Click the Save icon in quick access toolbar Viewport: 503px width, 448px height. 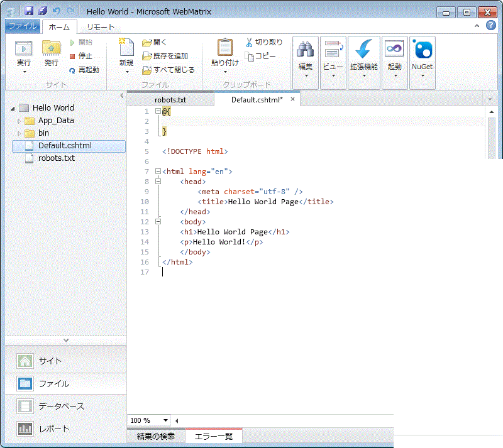coord(29,11)
